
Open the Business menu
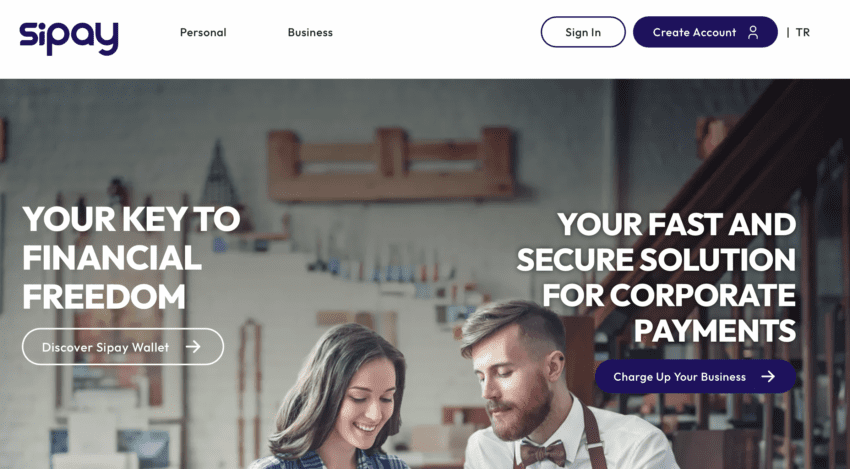point(310,33)
